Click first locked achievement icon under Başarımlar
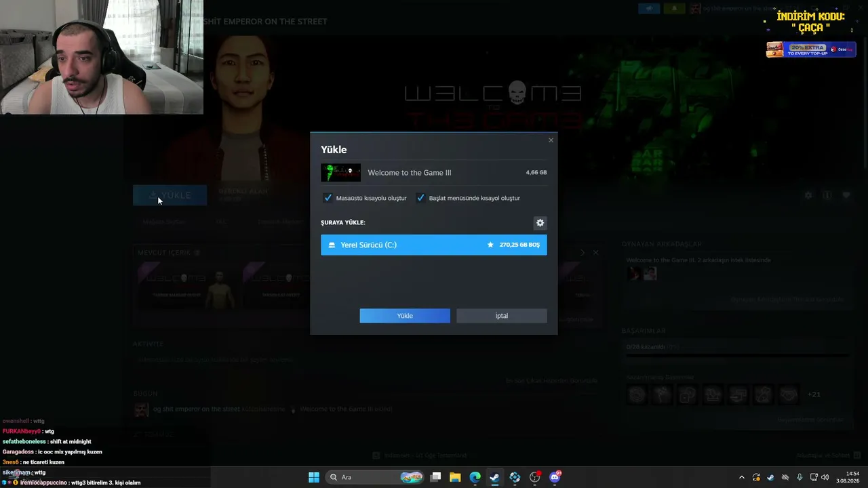 (x=637, y=394)
